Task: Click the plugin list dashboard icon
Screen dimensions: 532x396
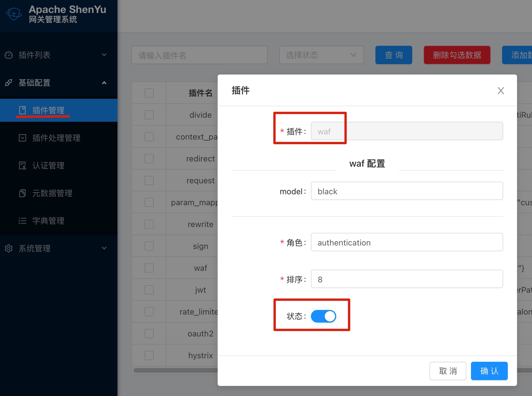Action: click(x=9, y=55)
